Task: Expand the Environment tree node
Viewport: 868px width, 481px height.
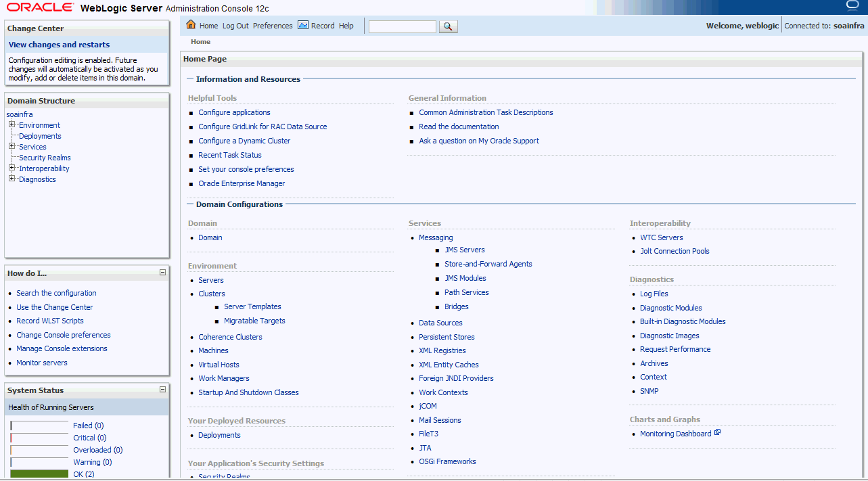Action: pyautogui.click(x=12, y=124)
